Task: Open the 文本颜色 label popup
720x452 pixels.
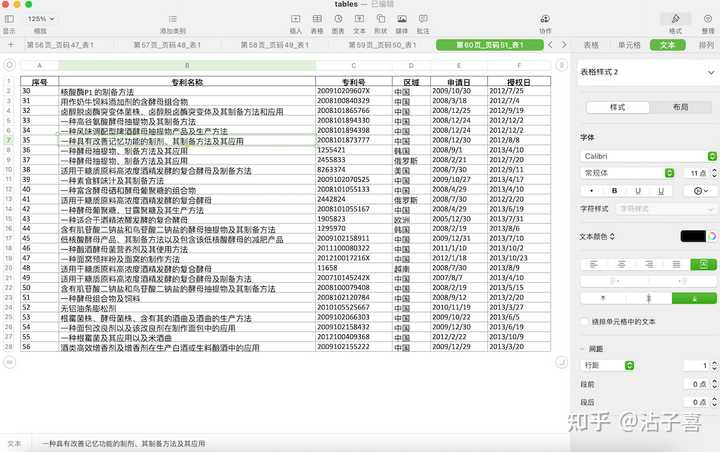Action: (x=597, y=237)
